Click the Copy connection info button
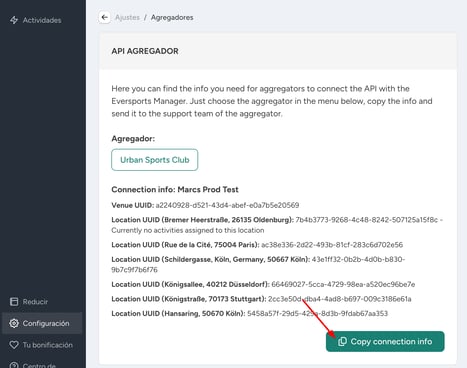This screenshot has width=467, height=368. click(x=385, y=341)
